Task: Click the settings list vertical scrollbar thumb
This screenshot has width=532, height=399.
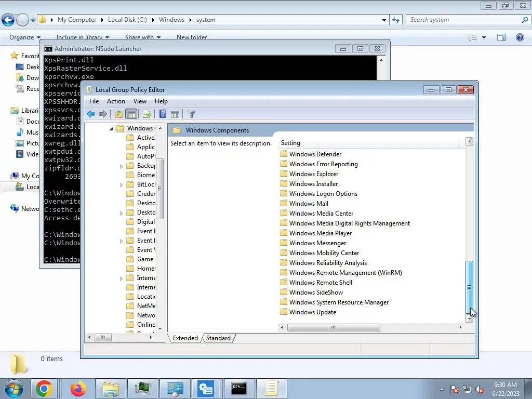Action: point(469,287)
